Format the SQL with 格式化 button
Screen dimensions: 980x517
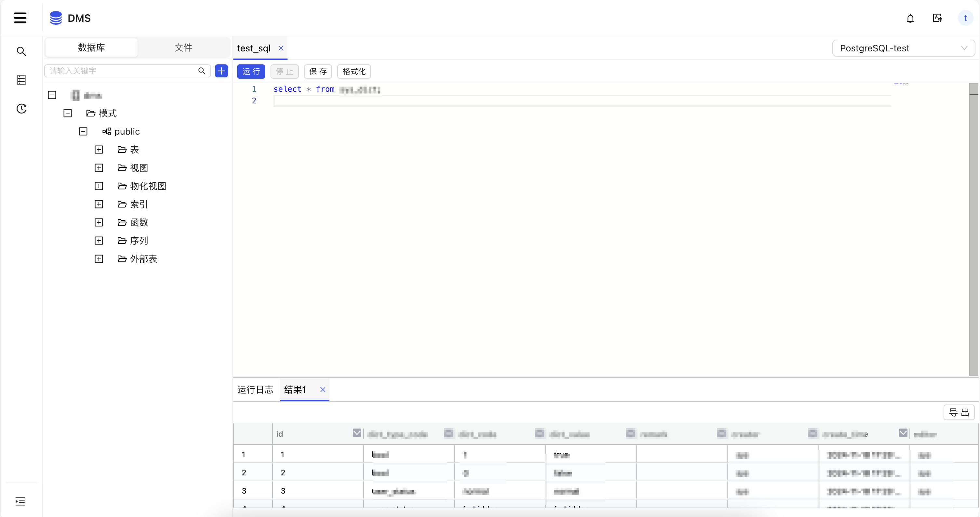click(354, 72)
